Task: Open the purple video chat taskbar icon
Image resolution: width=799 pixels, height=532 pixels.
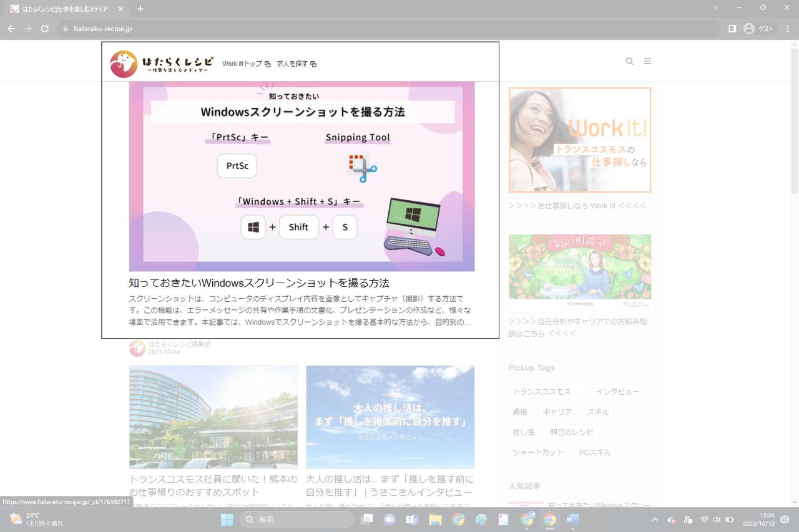Action: pyautogui.click(x=390, y=520)
